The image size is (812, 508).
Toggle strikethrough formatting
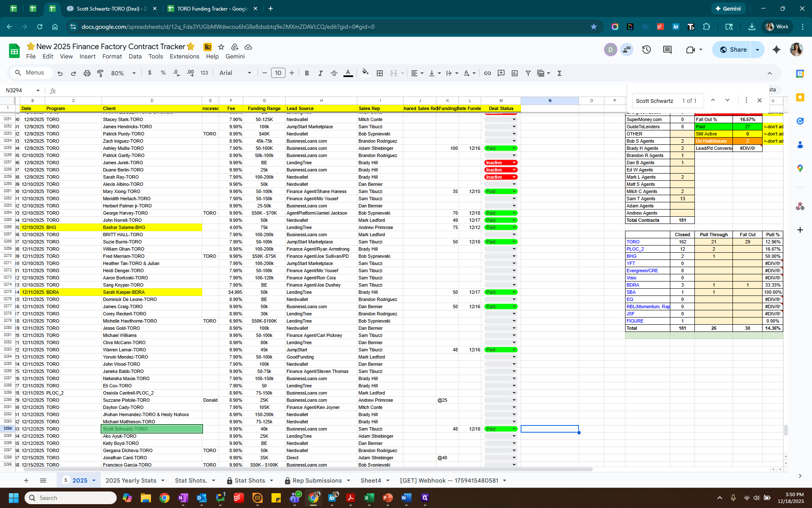coord(334,73)
